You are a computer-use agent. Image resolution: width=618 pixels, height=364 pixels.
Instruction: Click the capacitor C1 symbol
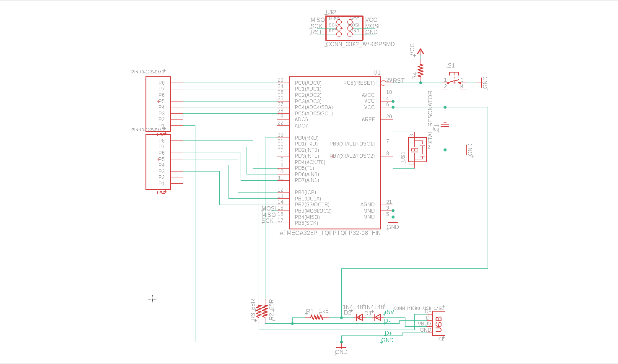pyautogui.click(x=445, y=125)
